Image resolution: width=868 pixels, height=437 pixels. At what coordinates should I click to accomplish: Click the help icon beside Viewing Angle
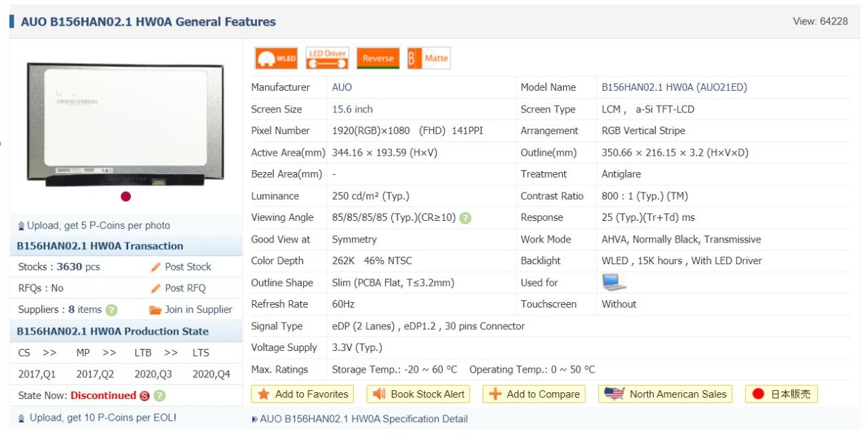tap(465, 218)
